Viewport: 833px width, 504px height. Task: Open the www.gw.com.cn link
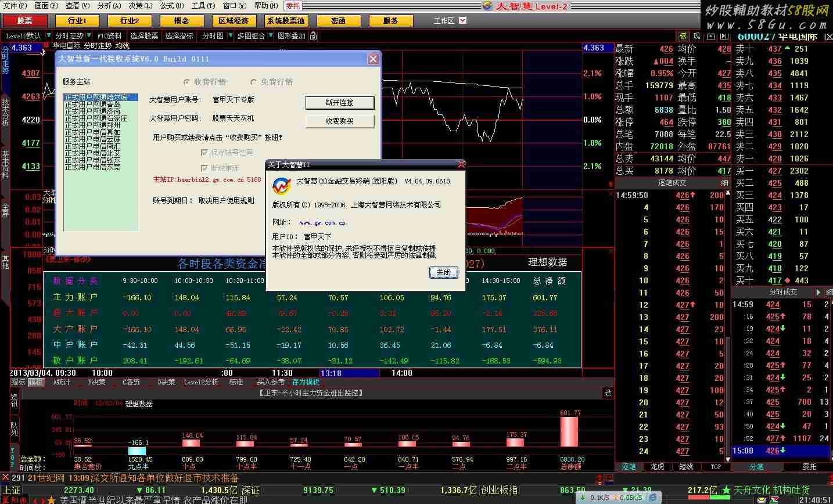pos(322,222)
